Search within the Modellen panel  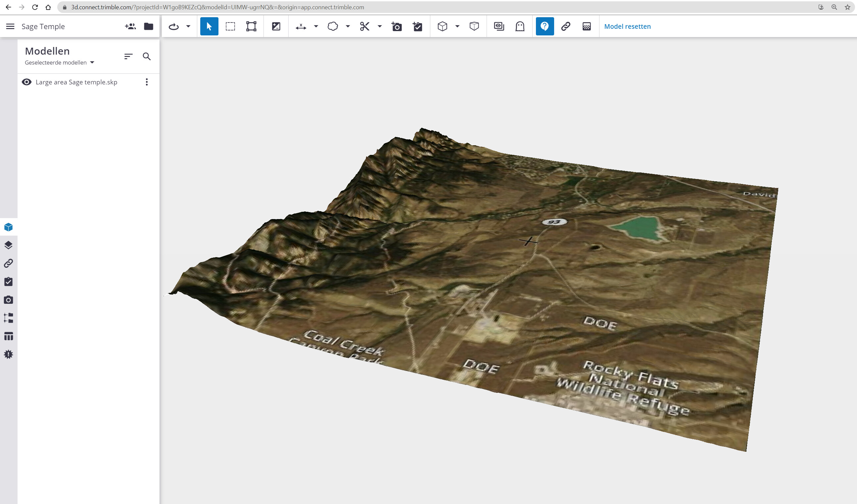pyautogui.click(x=147, y=57)
